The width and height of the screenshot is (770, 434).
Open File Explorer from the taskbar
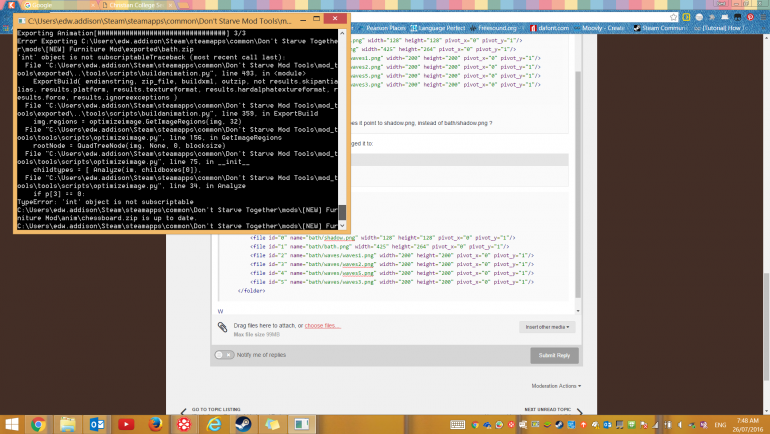point(67,424)
